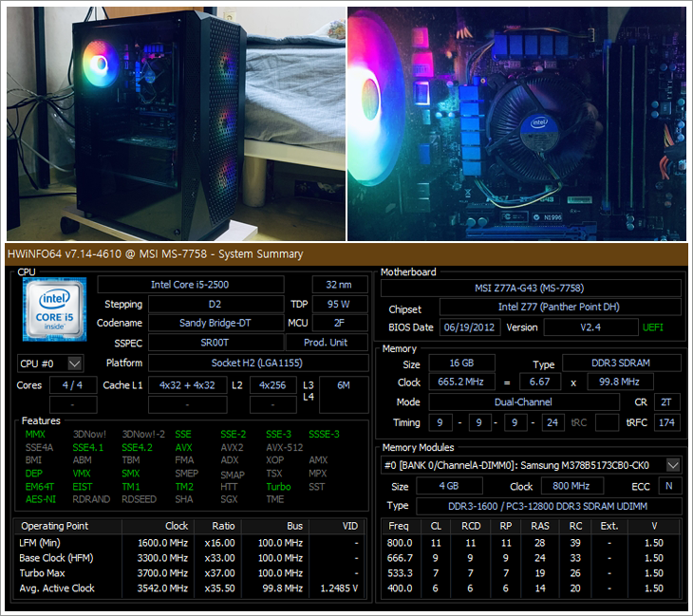Click the AES-NI feature flag
This screenshot has height=616, width=693.
coord(41,499)
